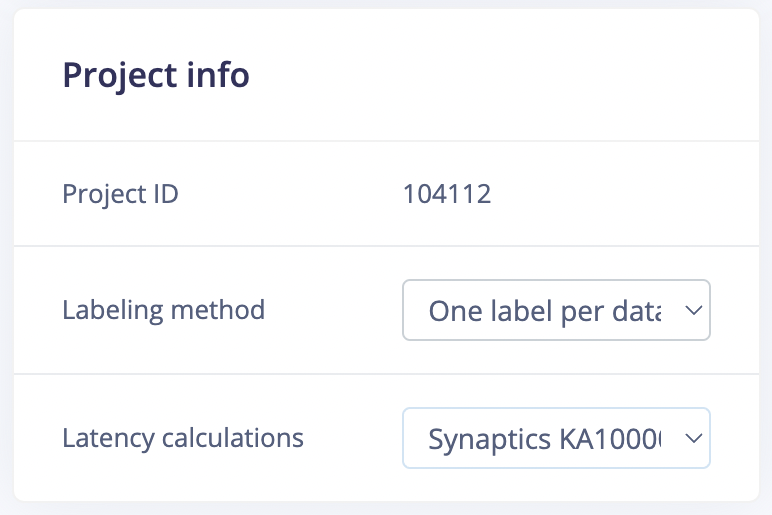
Task: Select the "One label per data" text
Action: coord(544,311)
